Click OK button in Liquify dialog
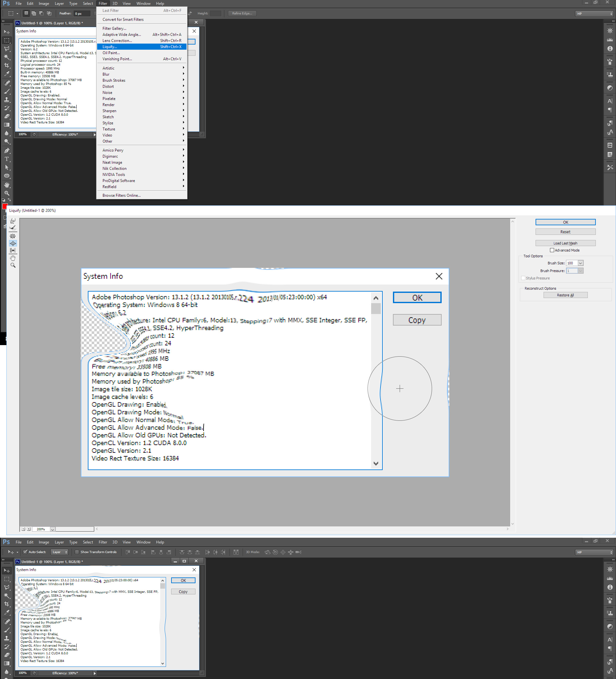This screenshot has height=679, width=616. click(x=565, y=222)
